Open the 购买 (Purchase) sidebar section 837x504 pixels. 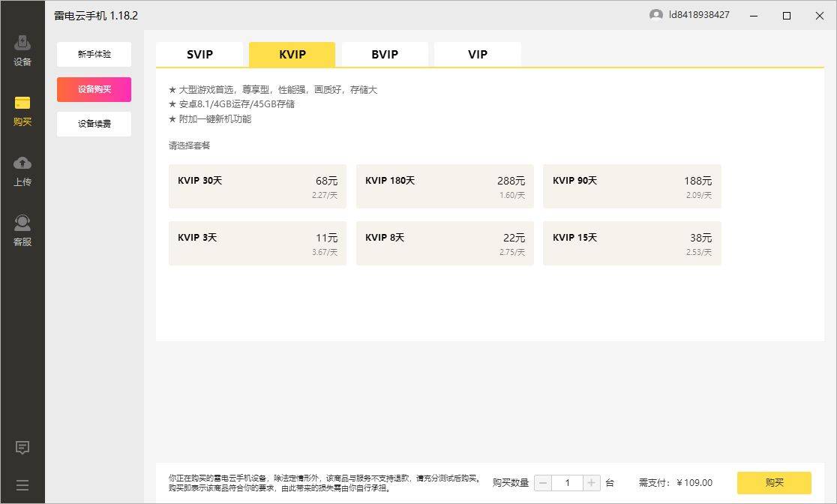[22, 111]
